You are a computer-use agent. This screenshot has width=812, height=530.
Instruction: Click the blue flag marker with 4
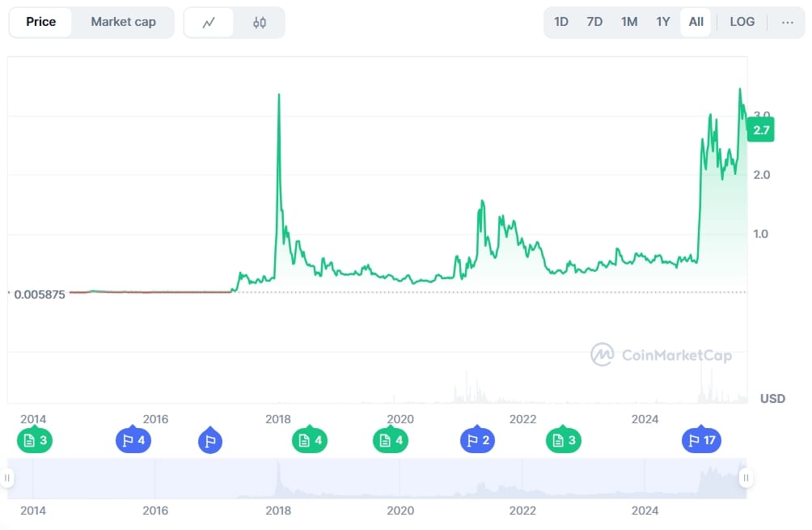[133, 440]
